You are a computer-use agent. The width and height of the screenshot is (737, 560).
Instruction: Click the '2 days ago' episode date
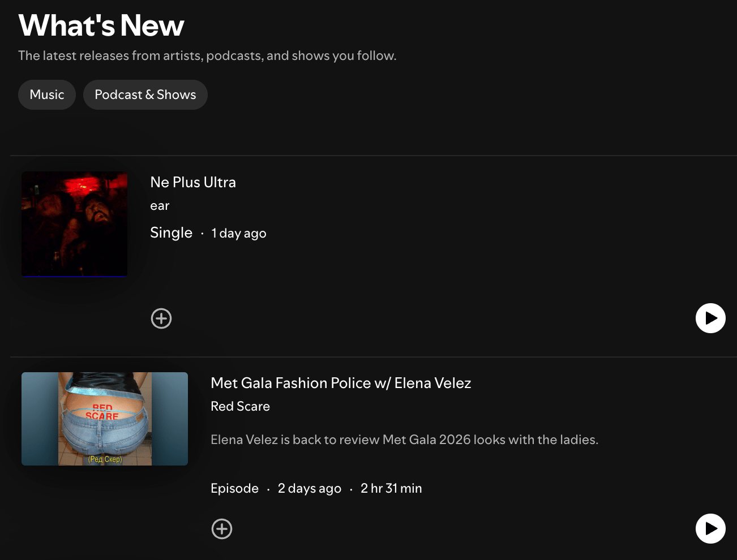click(310, 488)
